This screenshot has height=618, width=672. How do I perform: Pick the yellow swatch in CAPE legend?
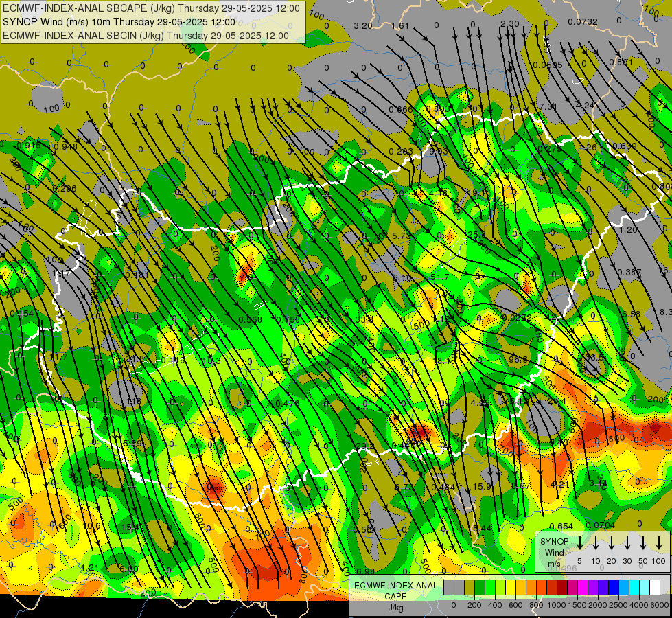[511, 587]
